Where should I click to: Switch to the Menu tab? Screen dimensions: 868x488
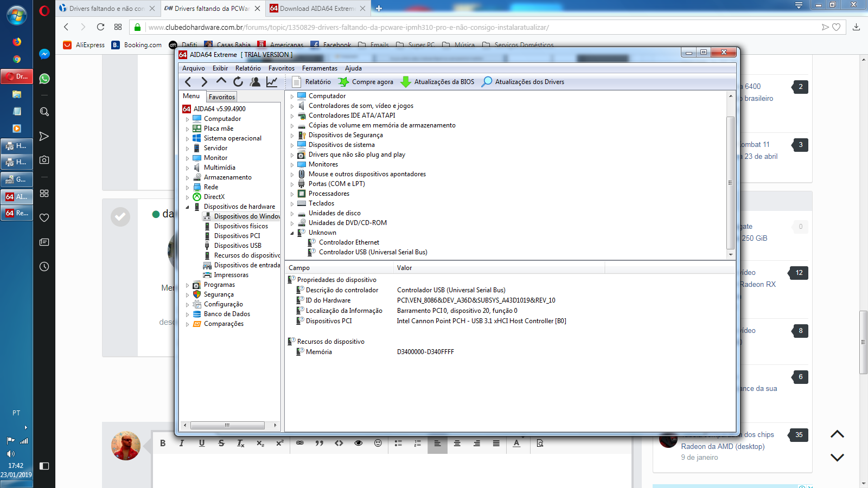tap(191, 96)
